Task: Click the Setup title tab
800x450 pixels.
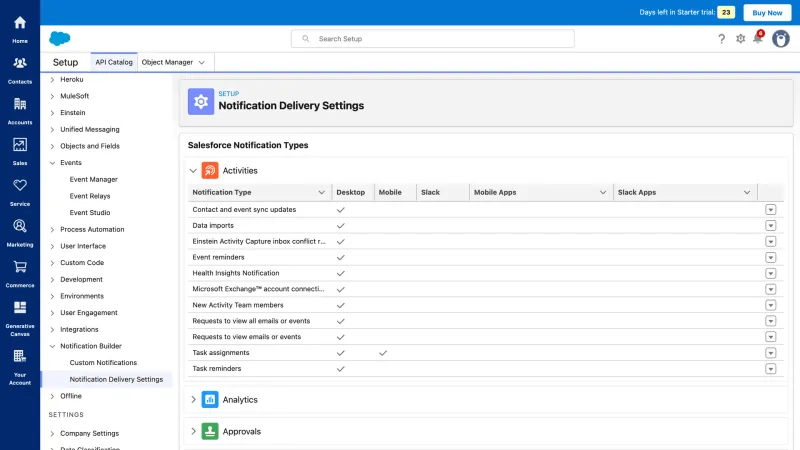Action: pyautogui.click(x=65, y=62)
